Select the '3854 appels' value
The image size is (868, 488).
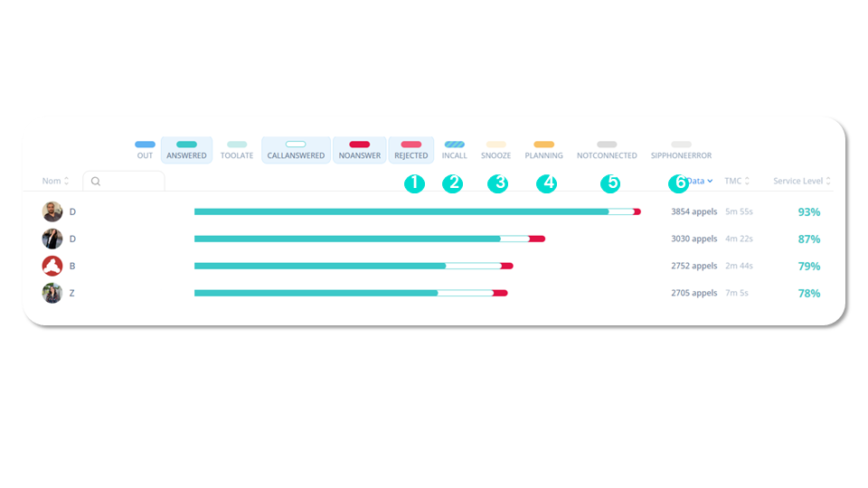point(694,211)
